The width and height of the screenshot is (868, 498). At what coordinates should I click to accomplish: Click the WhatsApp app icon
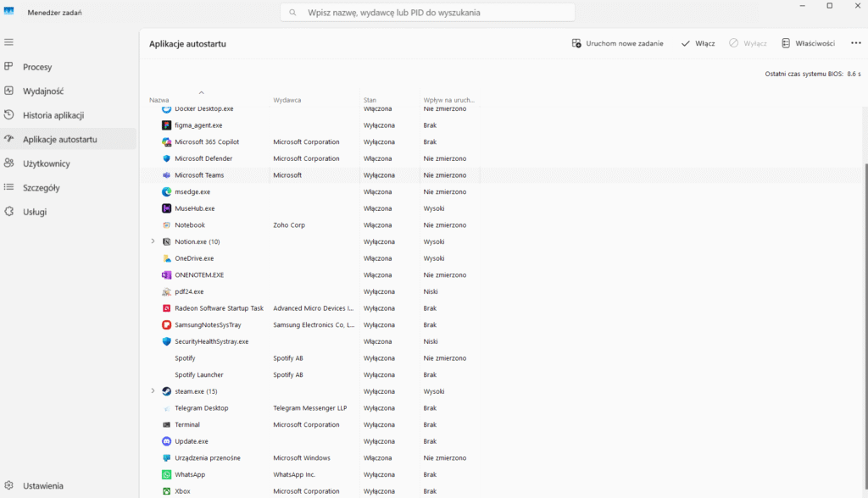pyautogui.click(x=167, y=474)
